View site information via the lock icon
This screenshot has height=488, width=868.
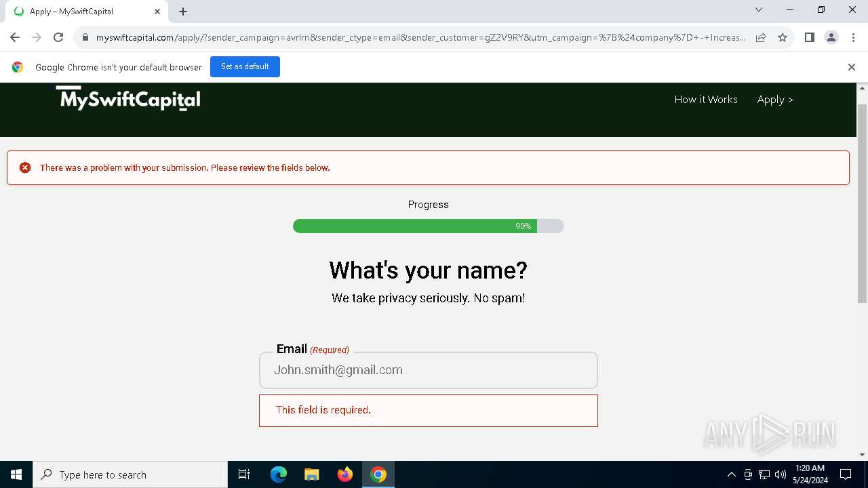[x=85, y=38]
